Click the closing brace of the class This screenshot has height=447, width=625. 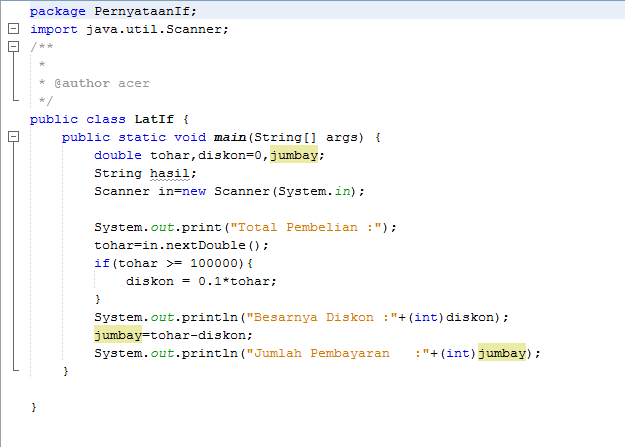(x=33, y=407)
